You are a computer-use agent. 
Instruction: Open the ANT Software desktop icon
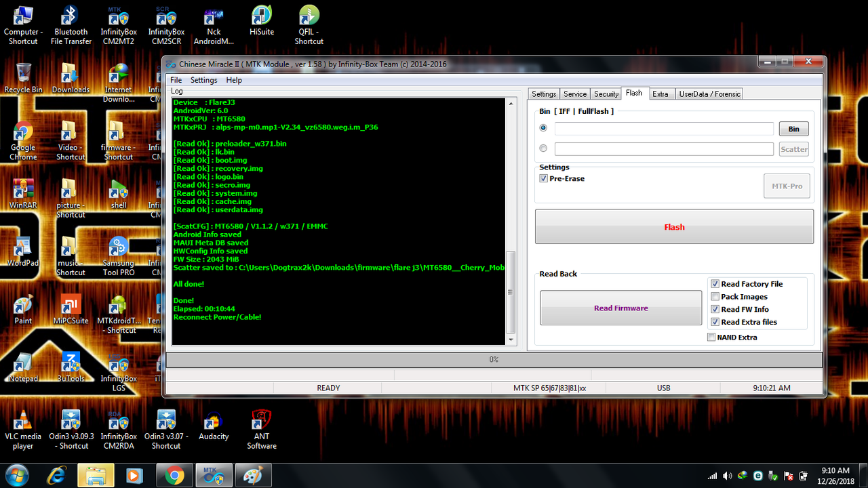tap(262, 430)
